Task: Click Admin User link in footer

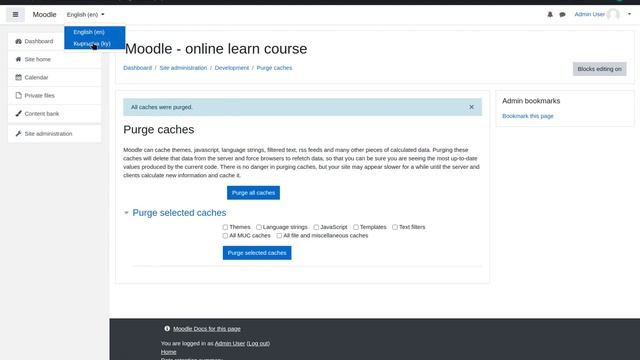Action: click(230, 343)
